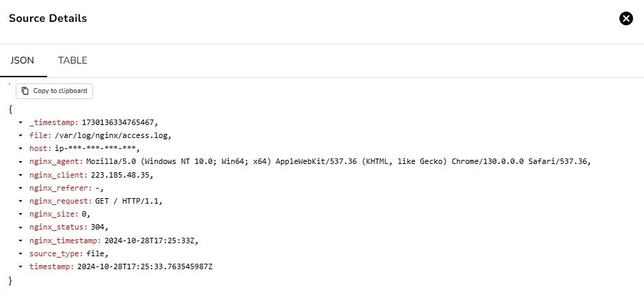Screen dimensions: 644x302
Task: Click the clipboard copy icon
Action: (x=25, y=91)
